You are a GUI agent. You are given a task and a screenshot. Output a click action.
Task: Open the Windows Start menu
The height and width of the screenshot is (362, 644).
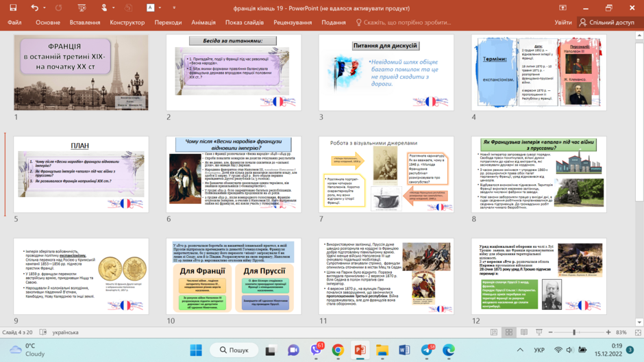(x=196, y=350)
